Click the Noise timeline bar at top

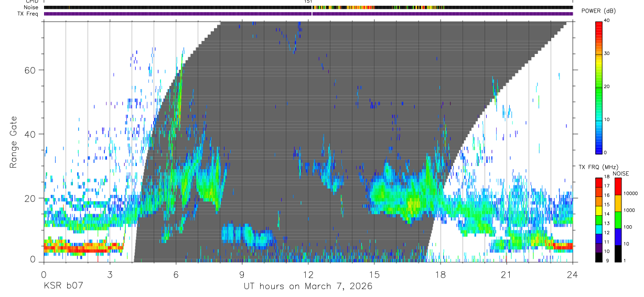308,7
